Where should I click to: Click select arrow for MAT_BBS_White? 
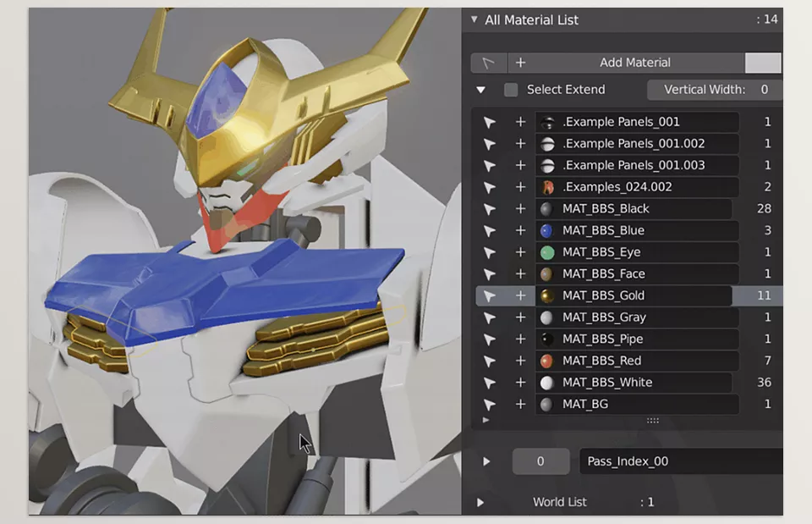tap(489, 383)
